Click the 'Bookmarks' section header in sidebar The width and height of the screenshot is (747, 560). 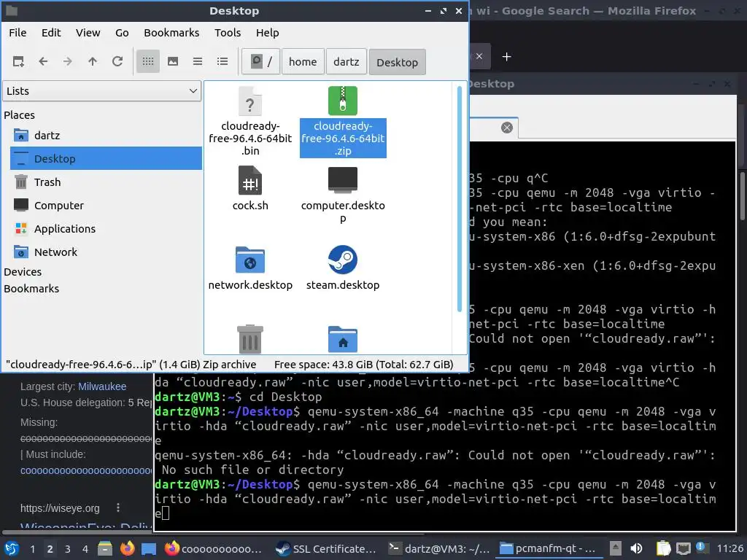tap(31, 289)
